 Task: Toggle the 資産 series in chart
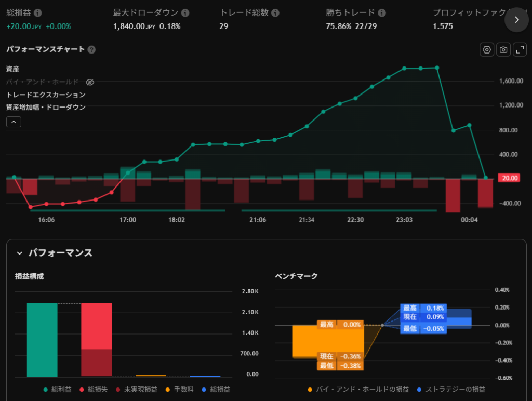13,69
